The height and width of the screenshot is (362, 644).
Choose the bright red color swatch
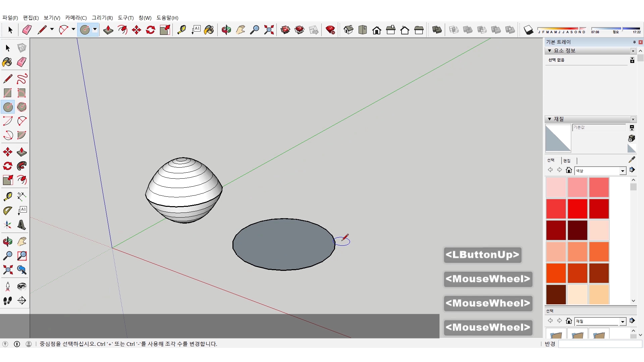point(577,208)
